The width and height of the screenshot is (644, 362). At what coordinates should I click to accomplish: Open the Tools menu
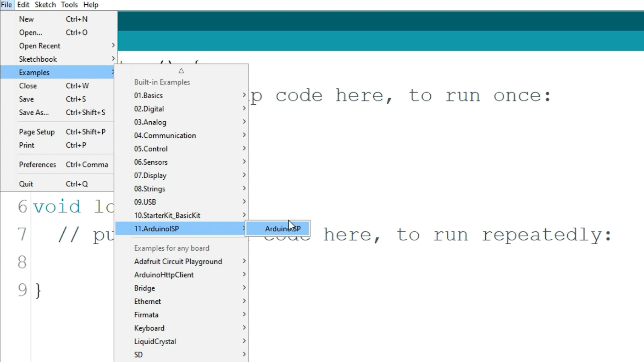click(69, 5)
